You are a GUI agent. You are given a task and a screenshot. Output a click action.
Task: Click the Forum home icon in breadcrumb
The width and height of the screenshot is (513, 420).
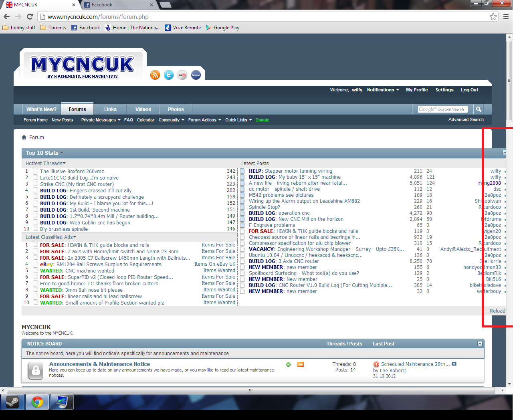click(24, 137)
